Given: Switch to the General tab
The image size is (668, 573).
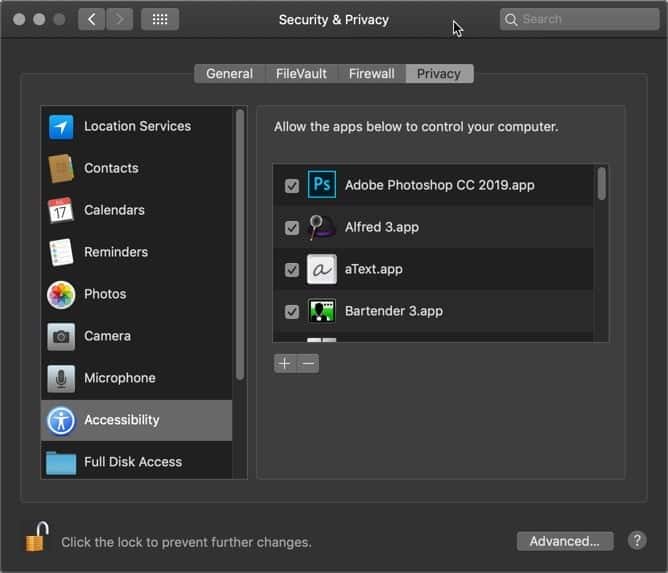Looking at the screenshot, I should coord(230,74).
